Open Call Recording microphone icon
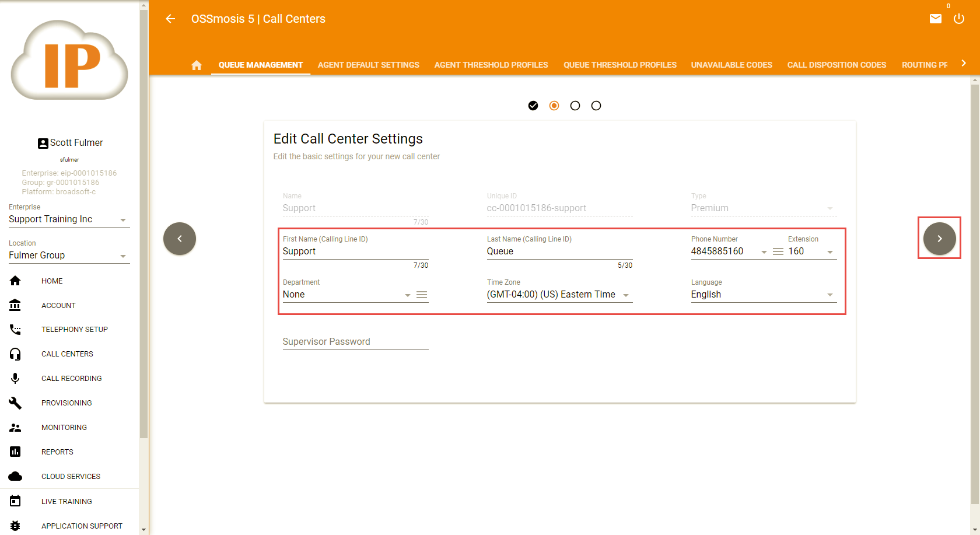This screenshot has width=980, height=535. [16, 379]
